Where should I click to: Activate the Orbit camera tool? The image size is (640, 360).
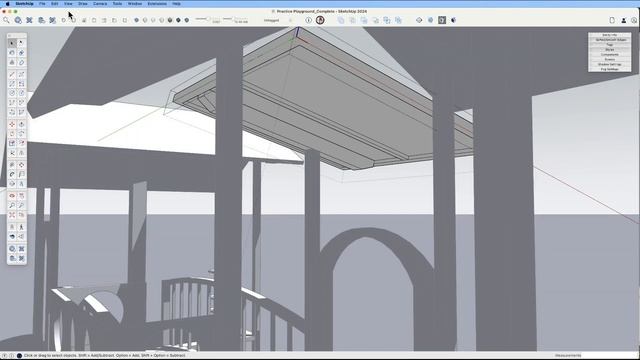point(12,196)
